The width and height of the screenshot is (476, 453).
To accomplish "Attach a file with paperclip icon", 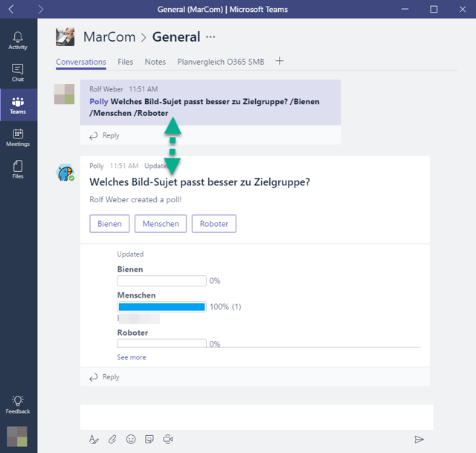I will point(112,440).
